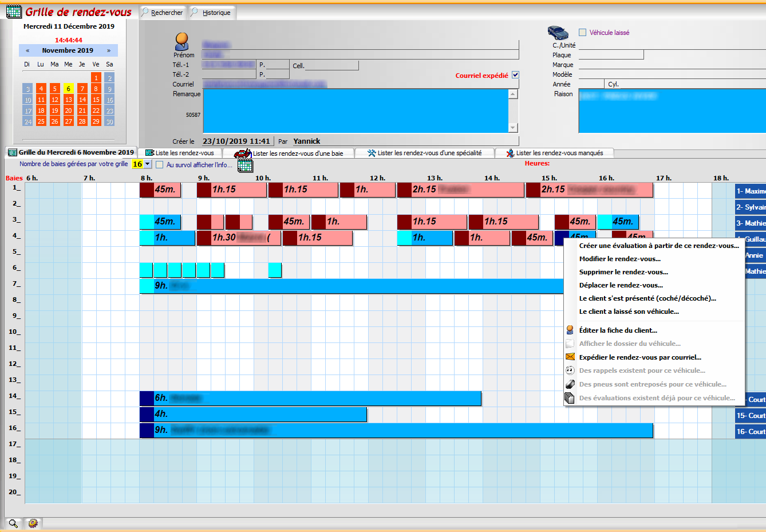Click the blue car vehicle icon

(558, 33)
